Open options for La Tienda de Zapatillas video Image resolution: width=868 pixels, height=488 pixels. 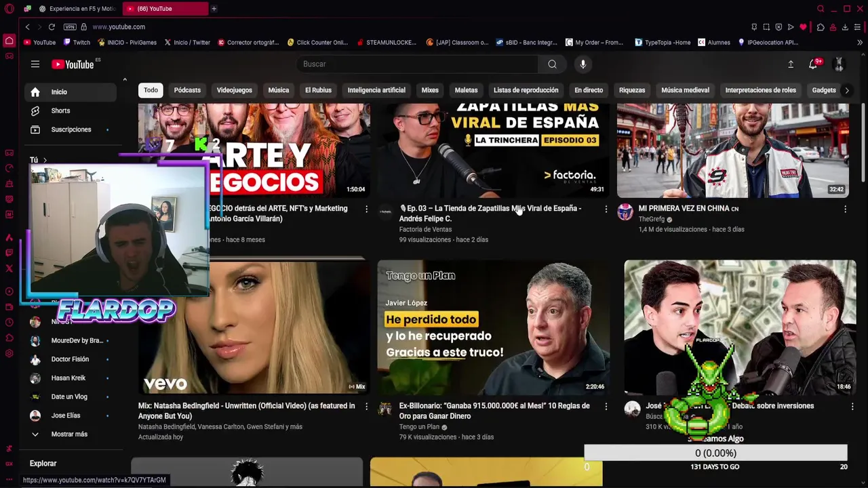click(x=606, y=209)
